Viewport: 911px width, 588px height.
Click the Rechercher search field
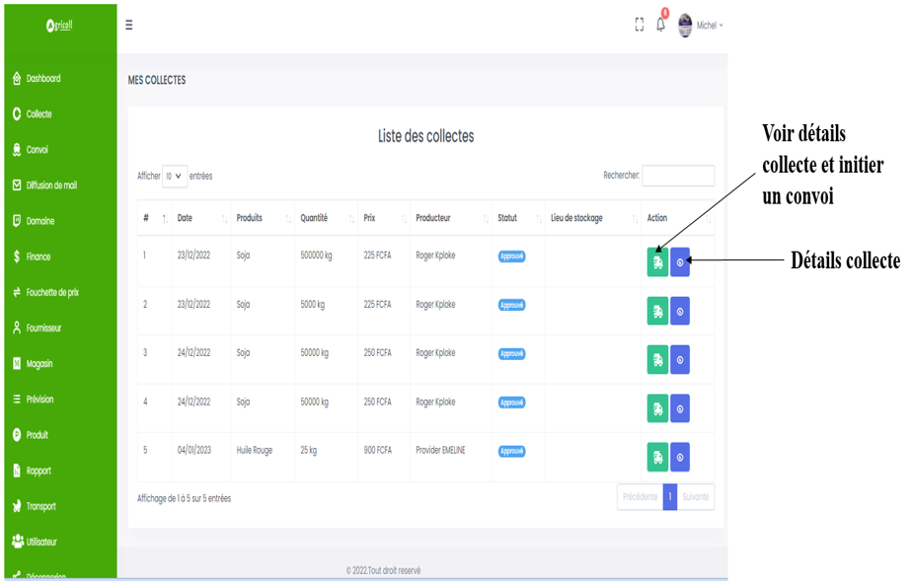click(678, 176)
